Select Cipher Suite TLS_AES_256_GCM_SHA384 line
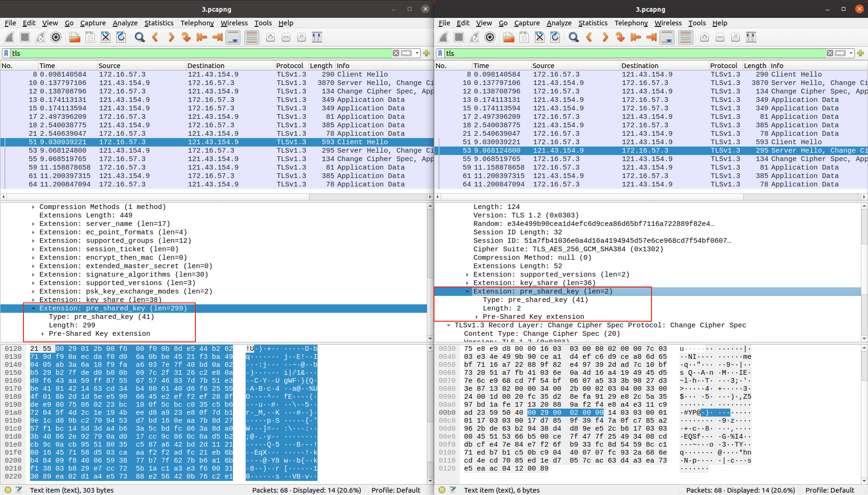 (568, 249)
